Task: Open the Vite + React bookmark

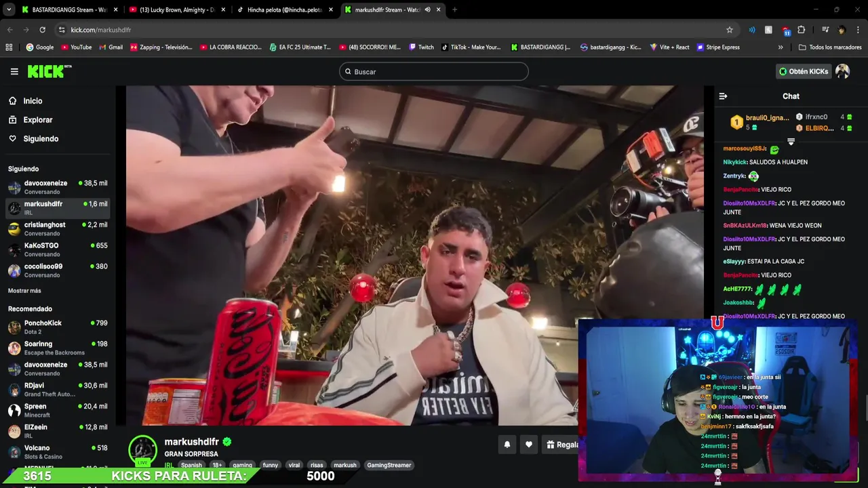Action: click(x=669, y=47)
